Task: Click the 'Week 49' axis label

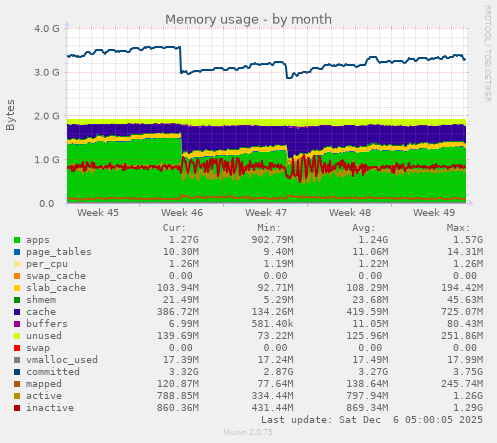Action: point(434,213)
